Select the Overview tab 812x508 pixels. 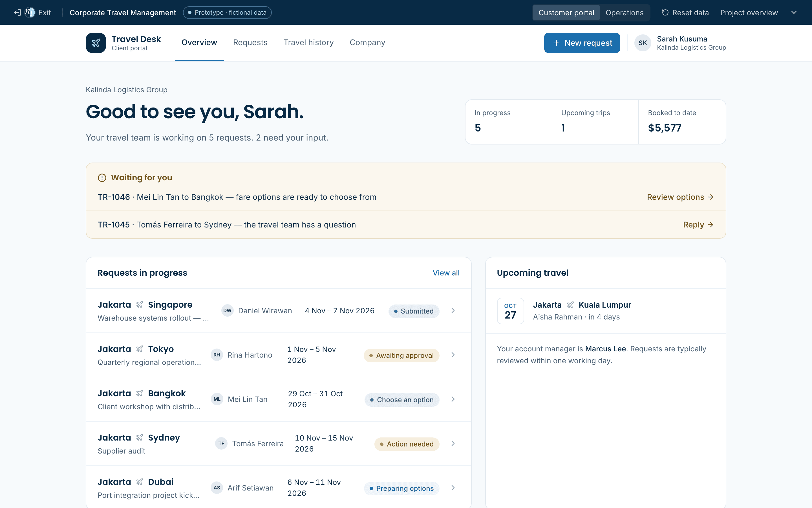coord(199,43)
